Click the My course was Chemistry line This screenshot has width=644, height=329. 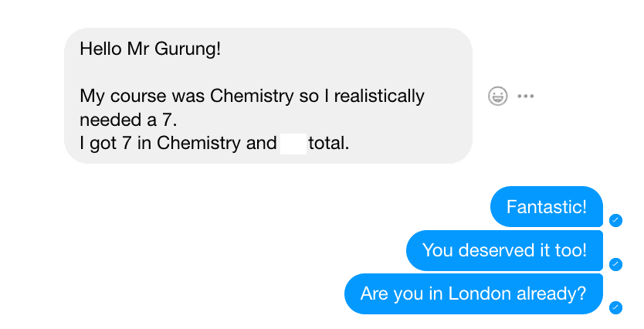pyautogui.click(x=252, y=96)
